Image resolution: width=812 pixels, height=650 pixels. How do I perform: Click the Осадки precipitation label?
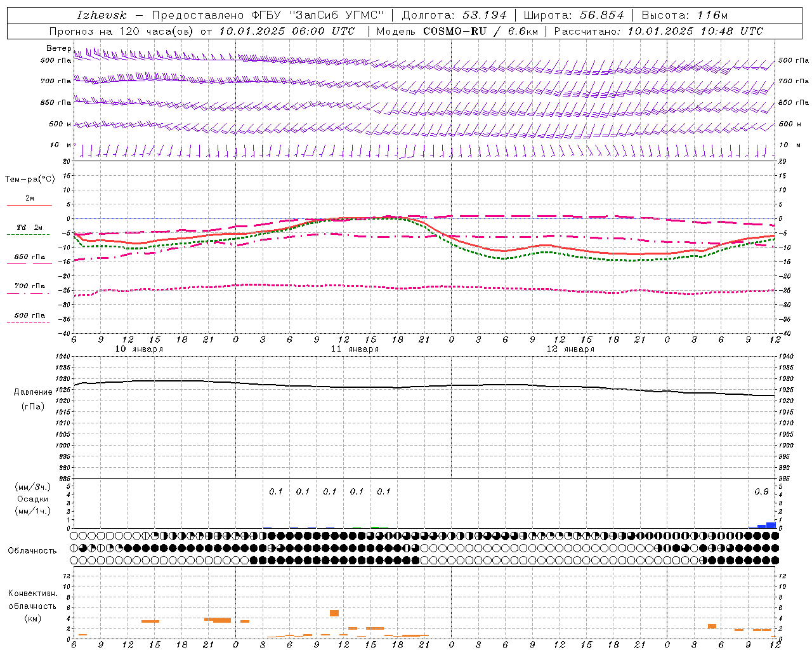click(x=33, y=499)
